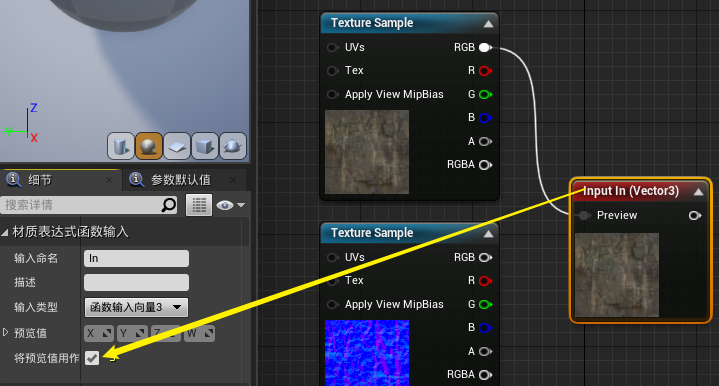This screenshot has width=719, height=386.
Task: Open the property matrix grid view button
Action: pos(199,205)
